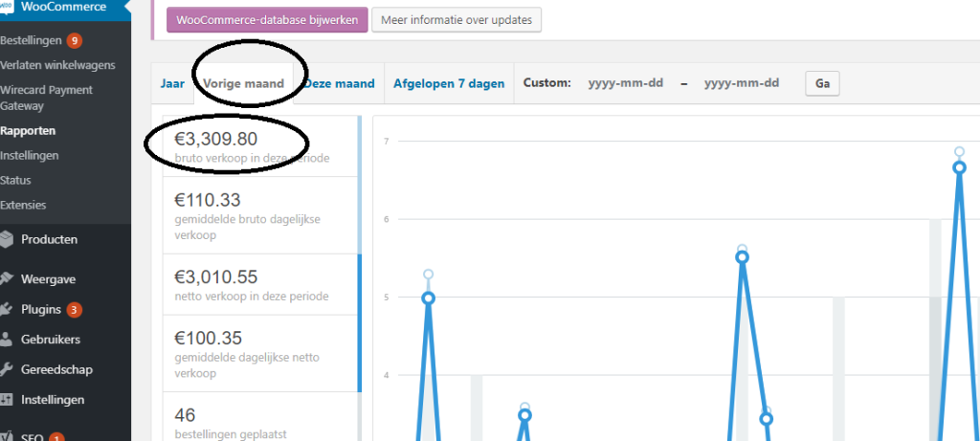This screenshot has width=980, height=441.
Task: Click the €110.33 gemiddelde bruto dagelijkse item
Action: [x=262, y=215]
